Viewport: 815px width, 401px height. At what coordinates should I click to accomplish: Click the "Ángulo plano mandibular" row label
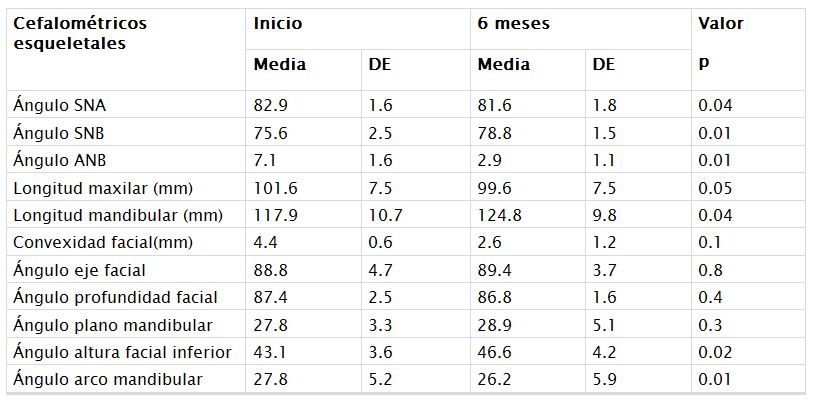(112, 325)
